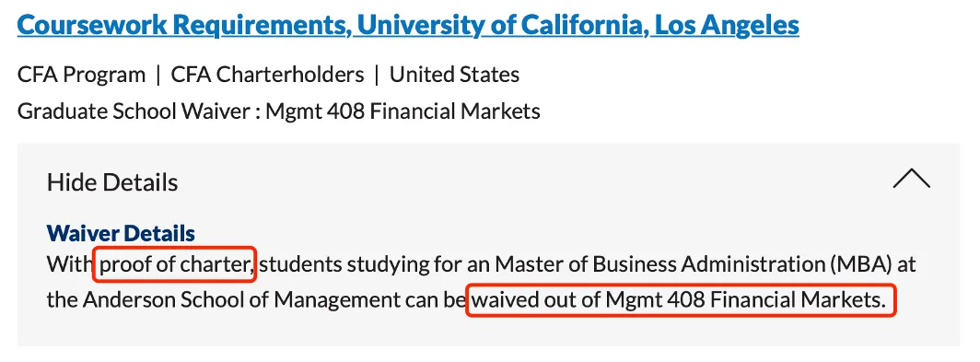Click the separator bar after CFA Program

[158, 75]
